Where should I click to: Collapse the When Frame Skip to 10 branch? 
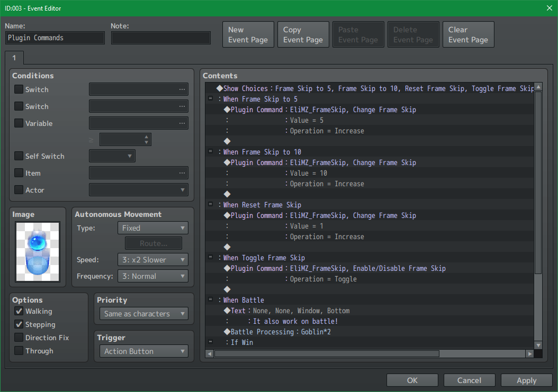point(210,151)
